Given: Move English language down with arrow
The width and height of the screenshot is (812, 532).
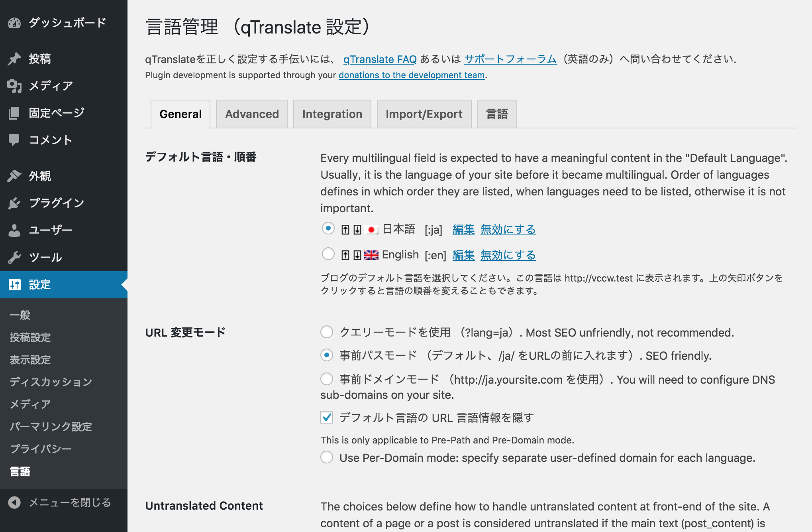Looking at the screenshot, I should 357,255.
